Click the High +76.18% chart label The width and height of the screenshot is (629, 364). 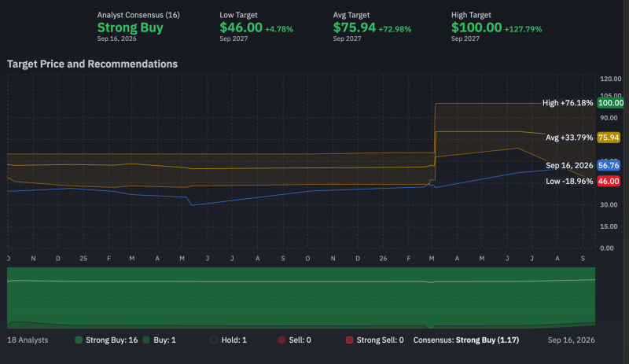pyautogui.click(x=568, y=103)
